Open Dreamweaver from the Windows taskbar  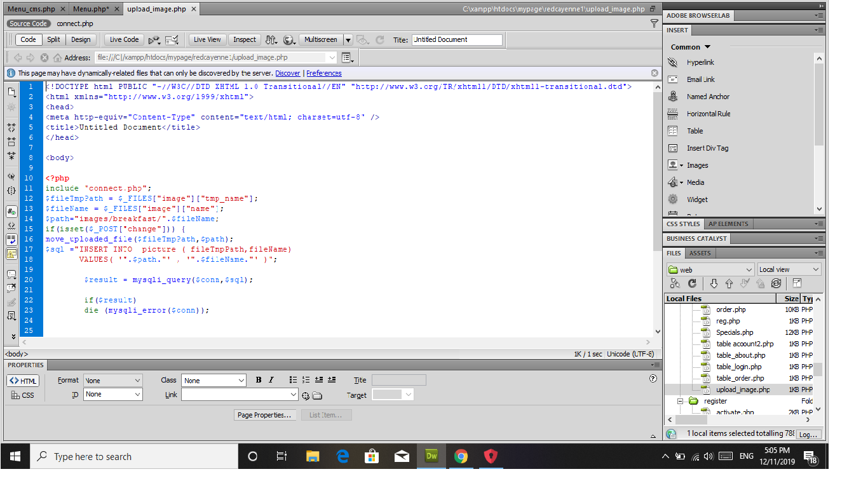(431, 456)
